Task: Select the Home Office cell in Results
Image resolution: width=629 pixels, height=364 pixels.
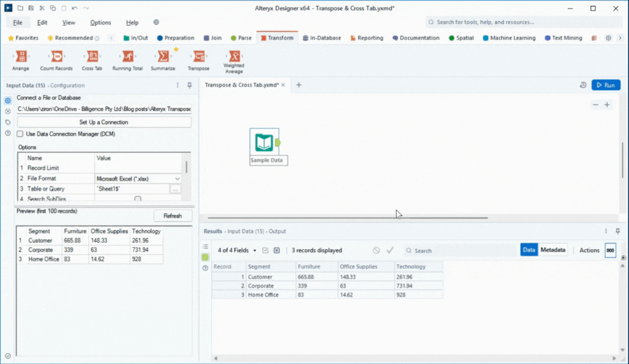Action: point(271,295)
